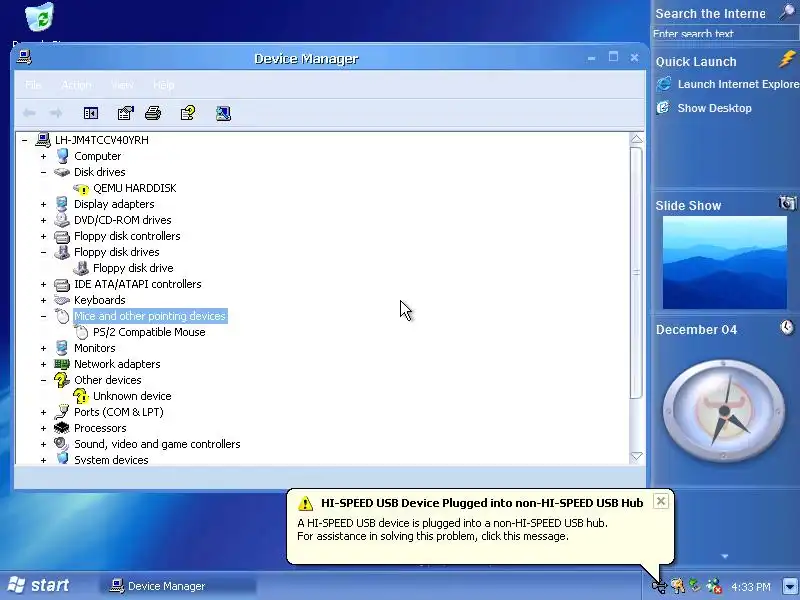Screen dimensions: 800x600
Task: Click the USB device tray icon
Action: coord(659,586)
